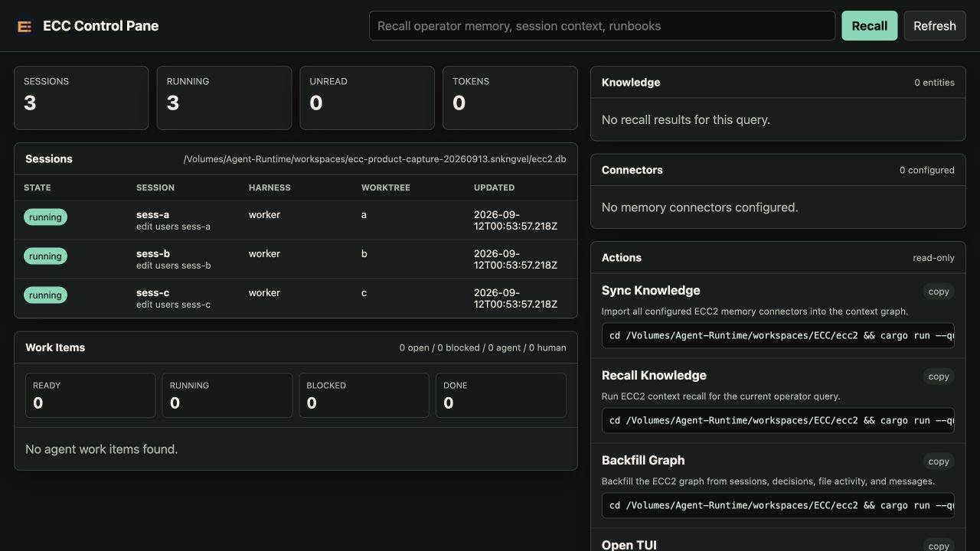This screenshot has height=551, width=980.
Task: Click the Sessions panel heading
Action: click(49, 159)
